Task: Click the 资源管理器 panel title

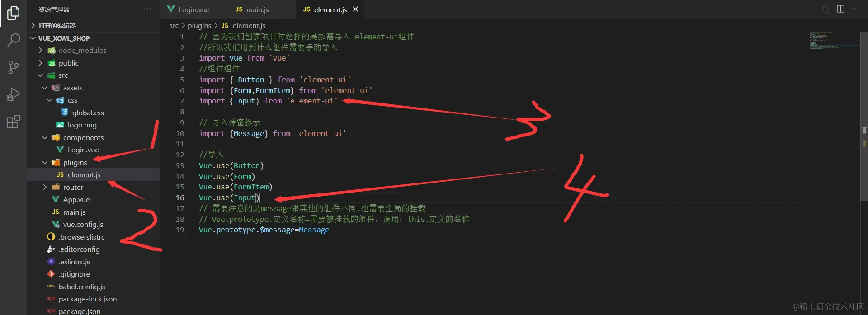Action: 54,9
